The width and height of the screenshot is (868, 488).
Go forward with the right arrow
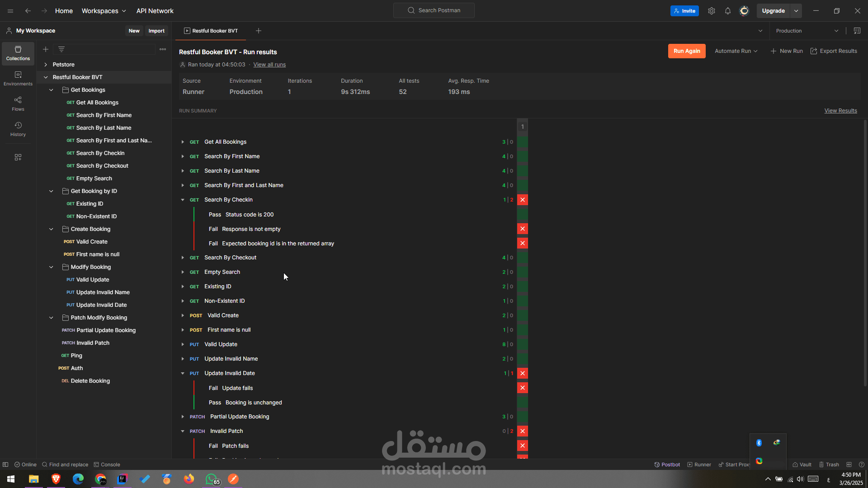tap(44, 11)
